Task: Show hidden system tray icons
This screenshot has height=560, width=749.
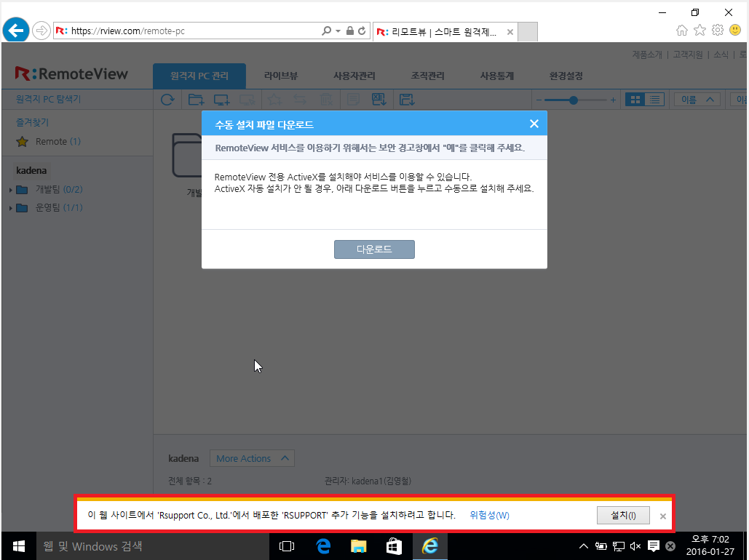Action: tap(584, 546)
